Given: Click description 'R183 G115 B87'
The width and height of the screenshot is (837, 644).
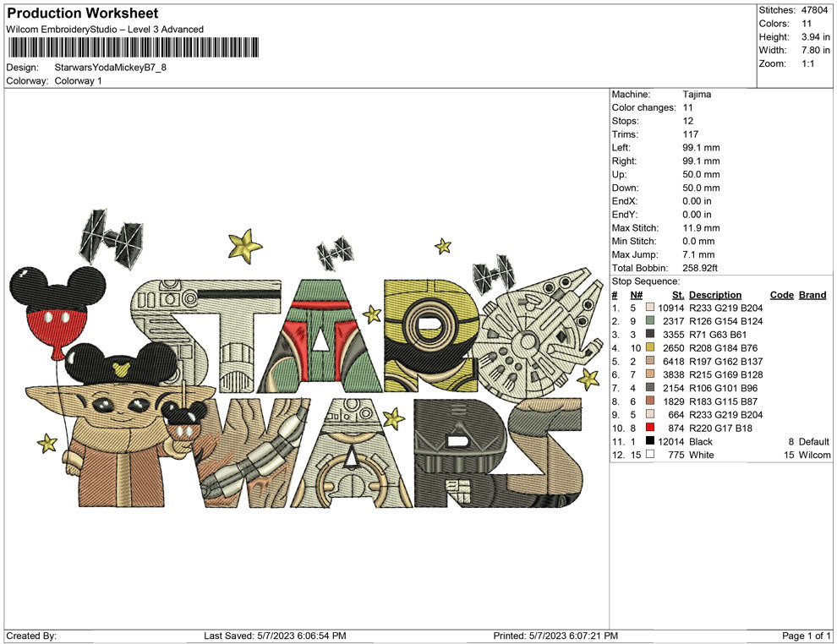Looking at the screenshot, I should point(724,401).
